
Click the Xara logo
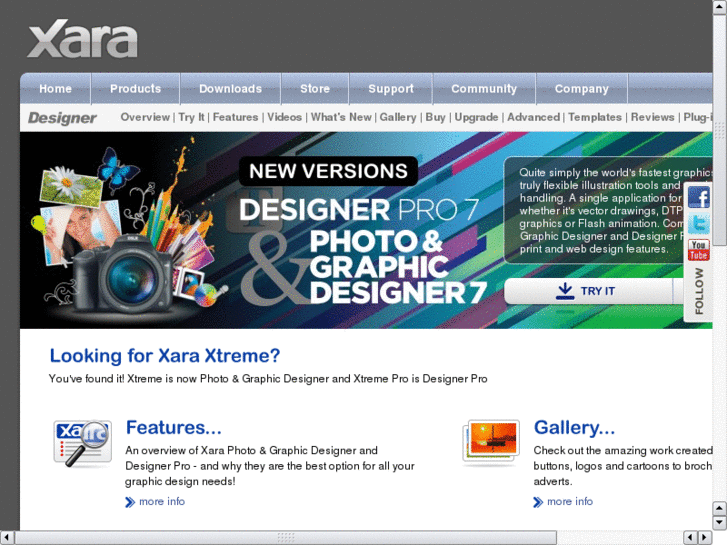click(x=83, y=39)
